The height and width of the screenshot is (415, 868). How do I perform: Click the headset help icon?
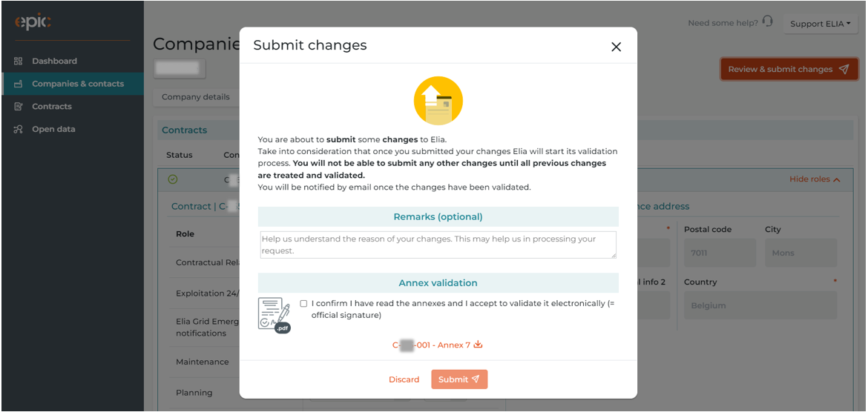[767, 21]
